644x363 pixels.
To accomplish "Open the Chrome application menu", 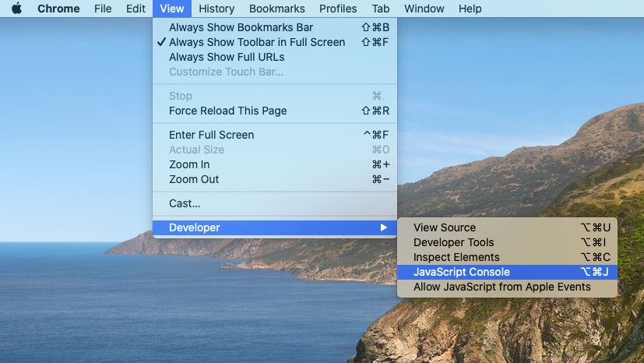I will click(x=58, y=9).
